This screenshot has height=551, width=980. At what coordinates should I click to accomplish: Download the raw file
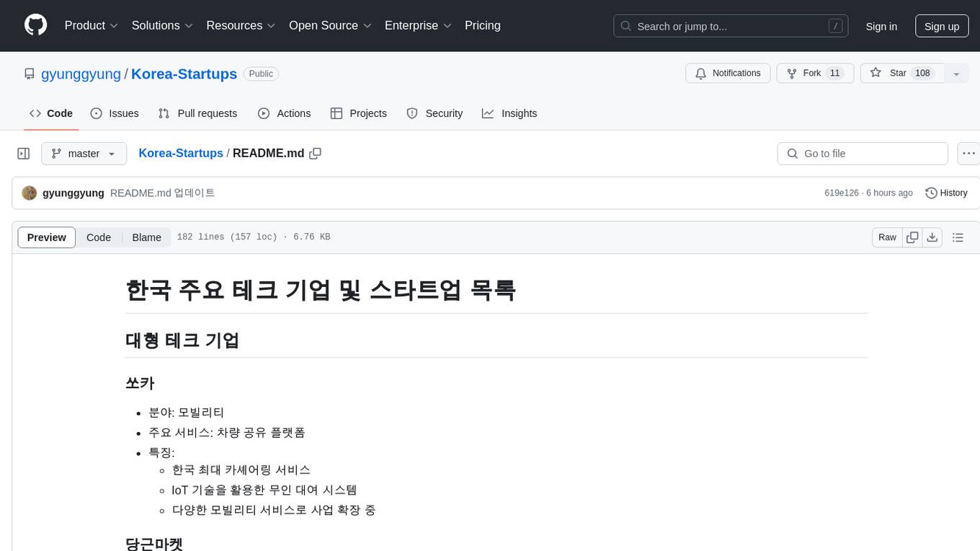pyautogui.click(x=932, y=237)
